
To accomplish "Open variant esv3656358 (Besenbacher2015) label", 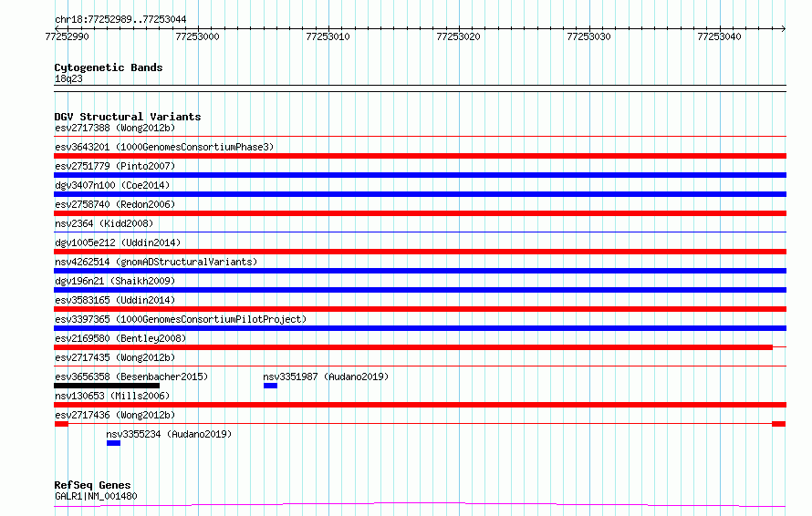I will [x=131, y=377].
